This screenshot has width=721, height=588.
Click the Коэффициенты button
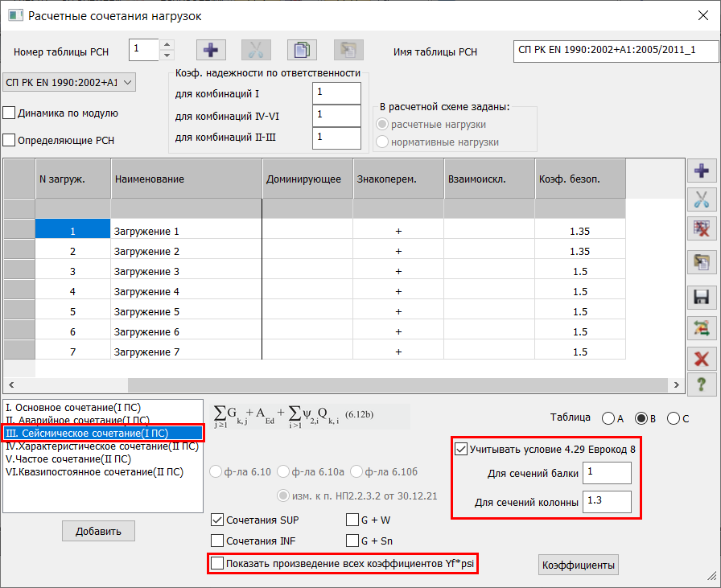(578, 565)
